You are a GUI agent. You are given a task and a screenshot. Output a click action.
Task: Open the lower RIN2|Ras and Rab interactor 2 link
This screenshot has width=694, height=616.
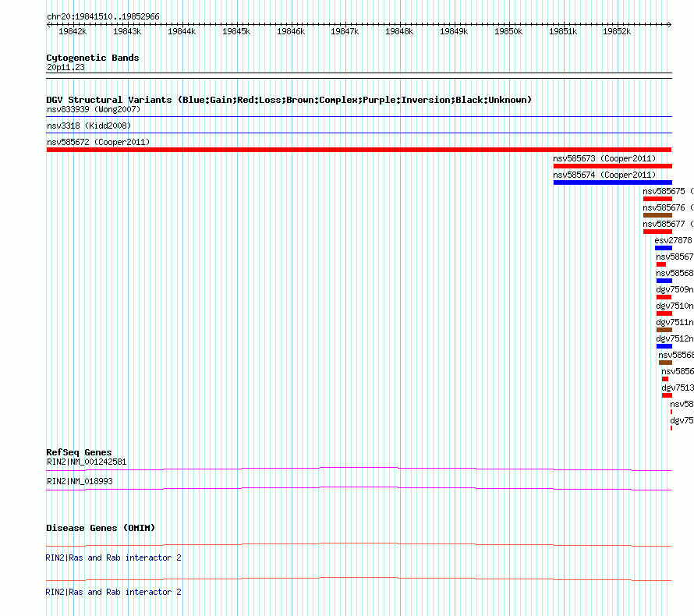[113, 592]
